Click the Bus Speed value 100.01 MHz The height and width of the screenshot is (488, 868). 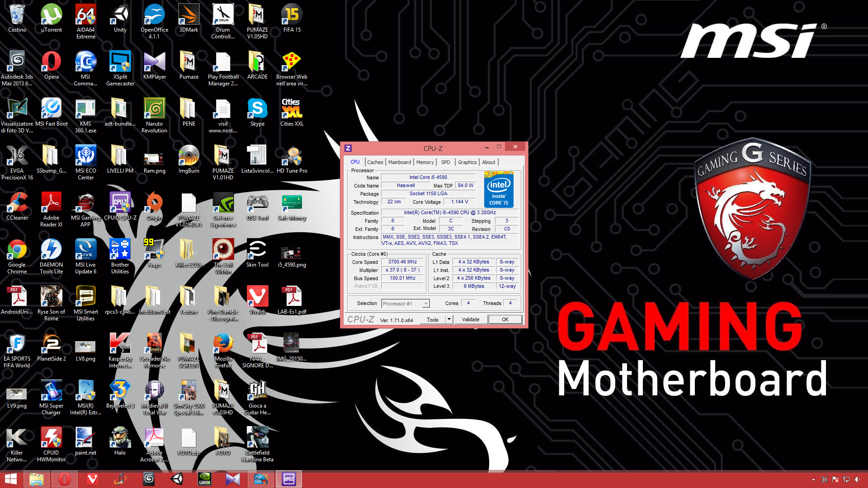[x=402, y=278]
